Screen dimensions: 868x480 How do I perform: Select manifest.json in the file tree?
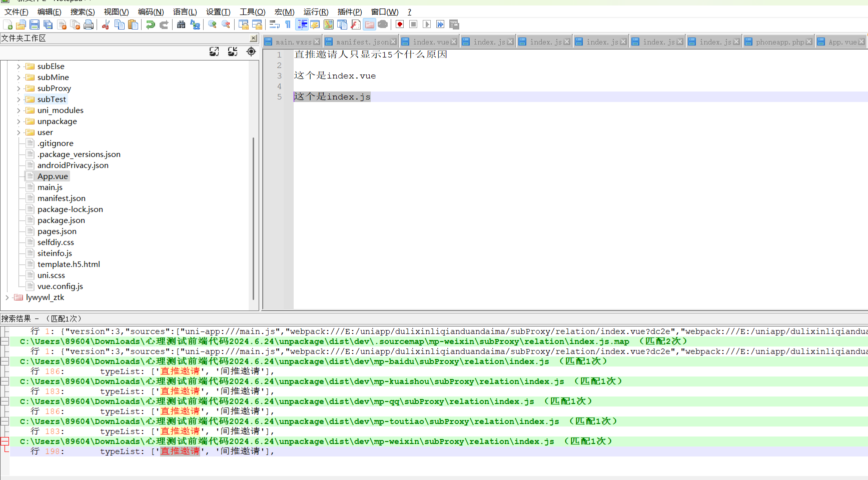pos(62,198)
